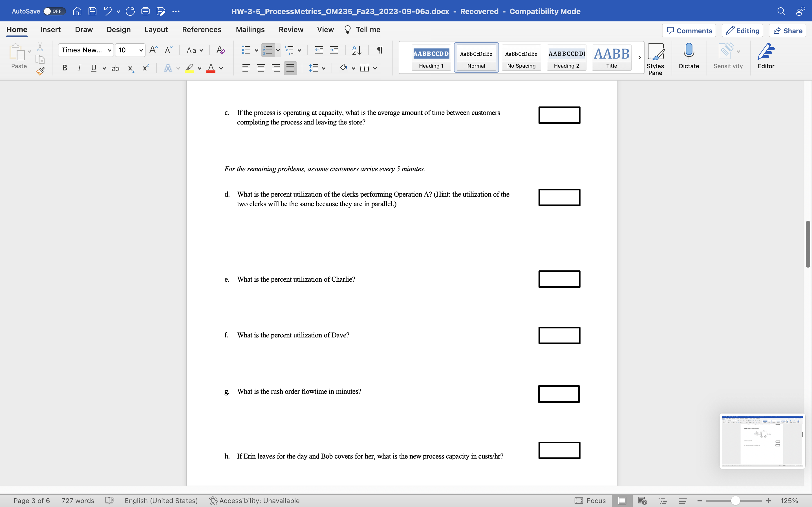Image resolution: width=812 pixels, height=507 pixels.
Task: Open the Comments panel
Action: 689,30
